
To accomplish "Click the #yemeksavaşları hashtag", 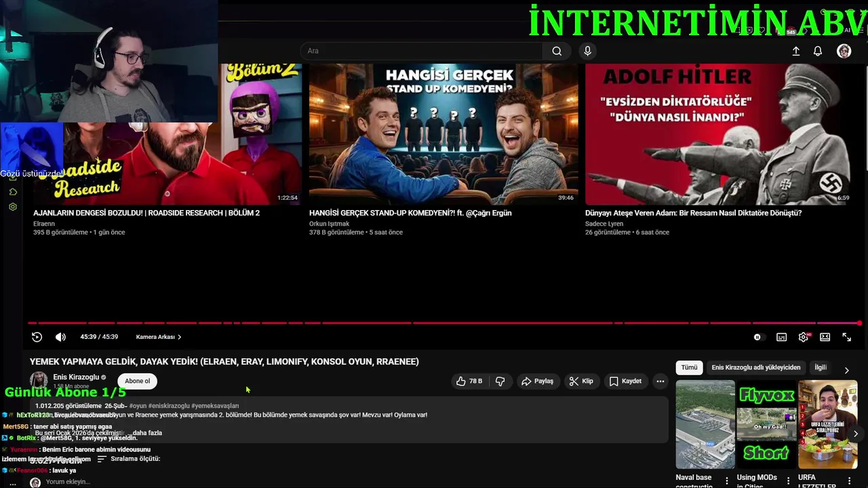I will pos(215,406).
